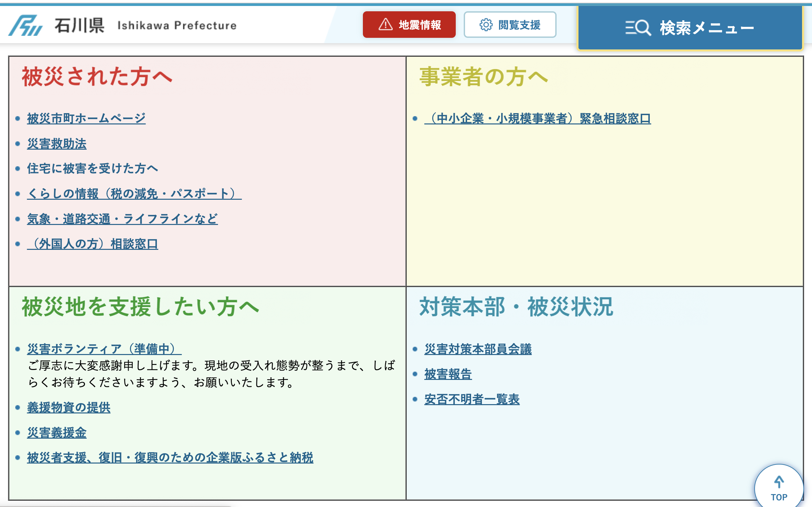Screen dimensions: 812x507
Task: Click the Ishikawa Prefecture logo icon
Action: (26, 25)
